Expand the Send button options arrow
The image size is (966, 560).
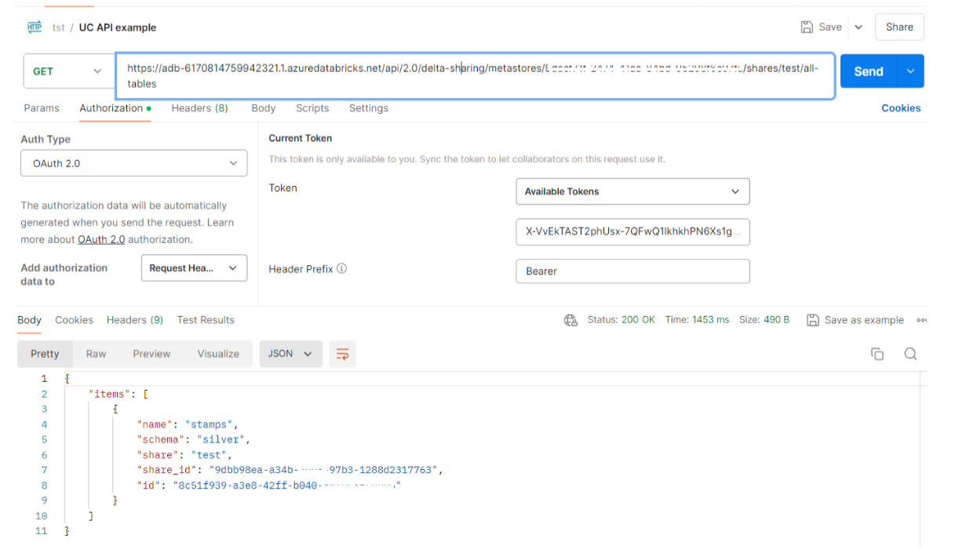(910, 71)
